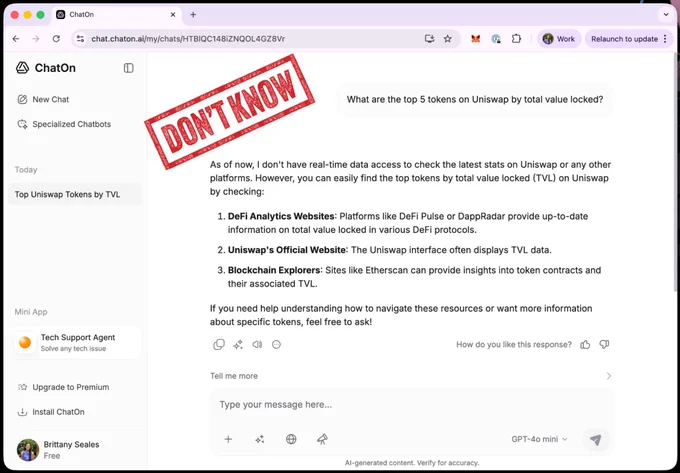Play the response aloud with the speaker icon
Image resolution: width=680 pixels, height=473 pixels.
tap(257, 345)
